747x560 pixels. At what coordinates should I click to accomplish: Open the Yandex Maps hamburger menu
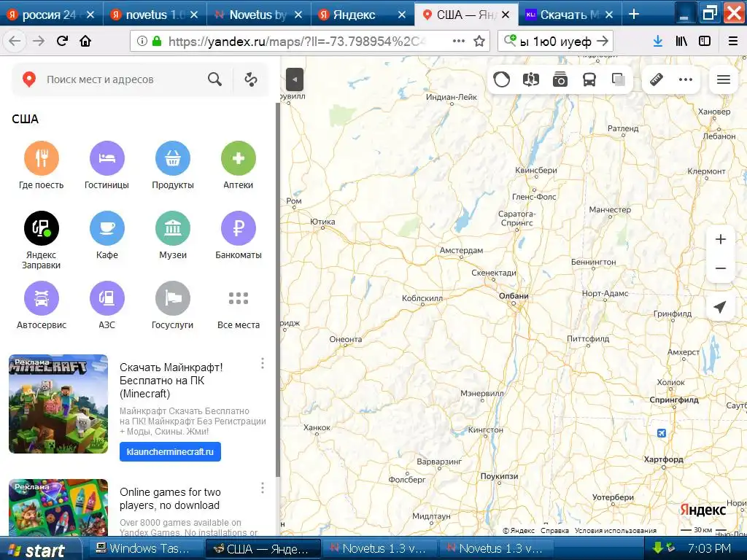[724, 79]
